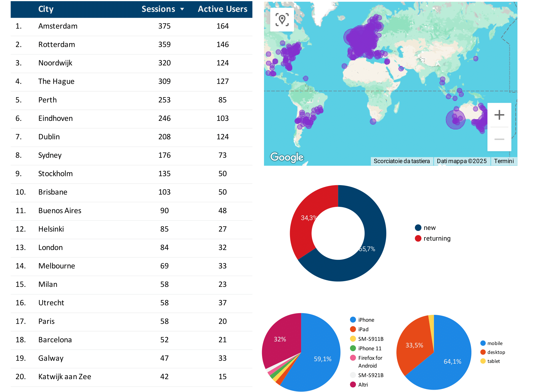Toggle the 'returning' users legend entry

418,238
